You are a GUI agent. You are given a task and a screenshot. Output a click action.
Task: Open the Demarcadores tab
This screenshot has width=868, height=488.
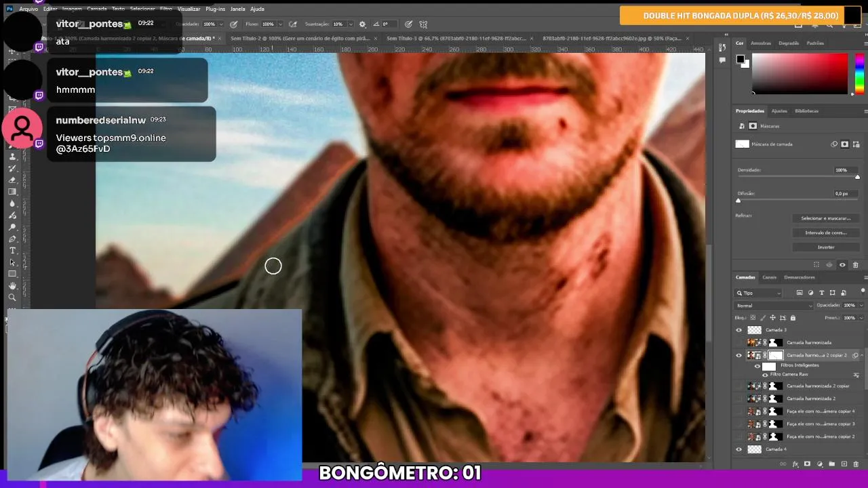point(800,277)
